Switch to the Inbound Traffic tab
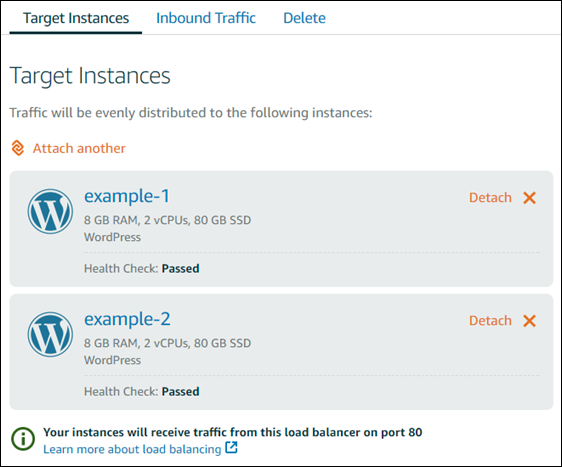562x467 pixels. (206, 18)
